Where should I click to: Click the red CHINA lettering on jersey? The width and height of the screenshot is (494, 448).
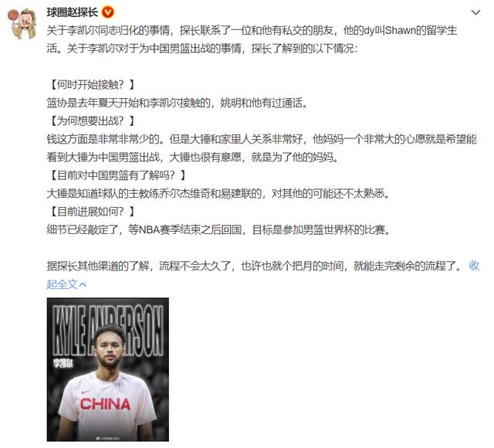tap(105, 404)
